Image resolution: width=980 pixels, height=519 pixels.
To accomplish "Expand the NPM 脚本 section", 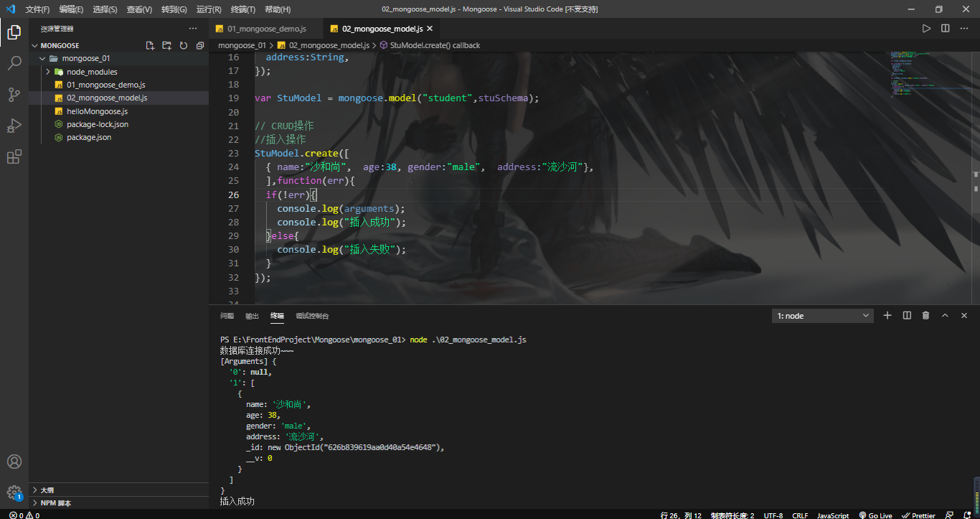I will (118, 502).
